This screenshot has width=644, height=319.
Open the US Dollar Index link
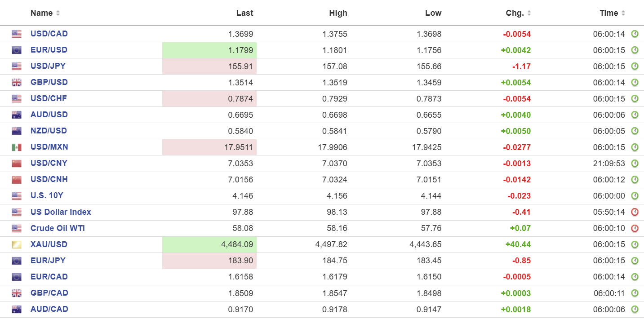point(61,212)
